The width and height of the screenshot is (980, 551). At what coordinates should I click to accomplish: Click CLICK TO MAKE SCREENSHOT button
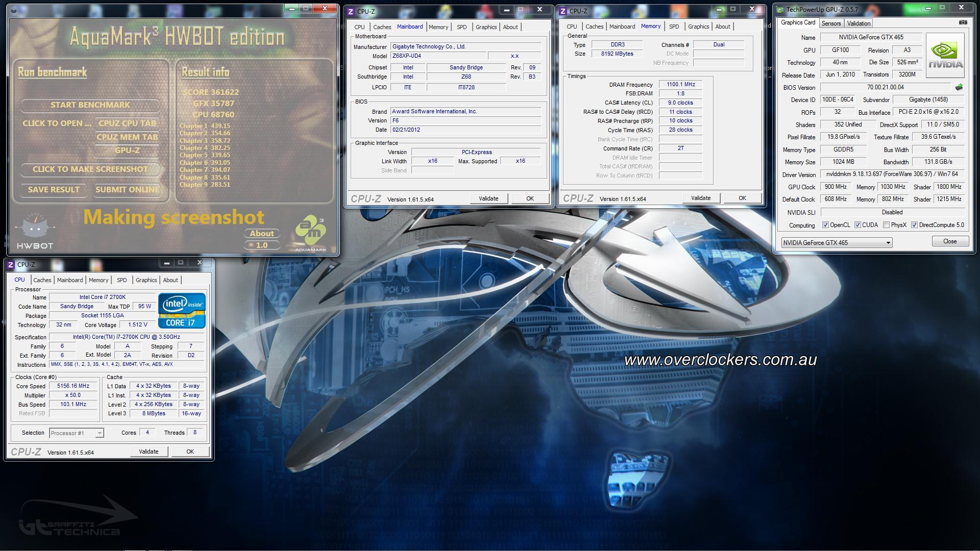pos(90,169)
